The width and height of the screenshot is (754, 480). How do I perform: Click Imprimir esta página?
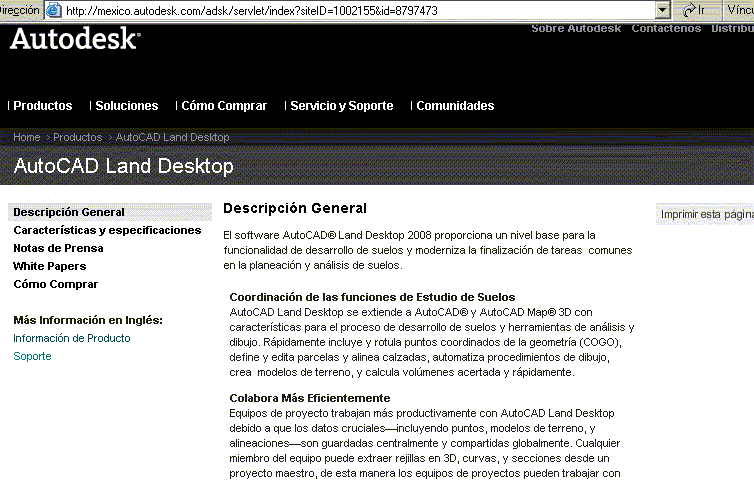(x=706, y=215)
